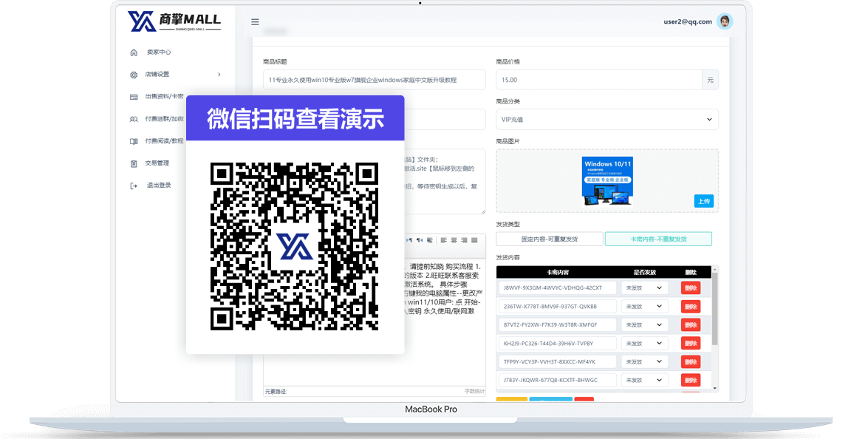Open 店铺设置 menu item
Viewport: 868px width, 439px height.
click(x=157, y=74)
